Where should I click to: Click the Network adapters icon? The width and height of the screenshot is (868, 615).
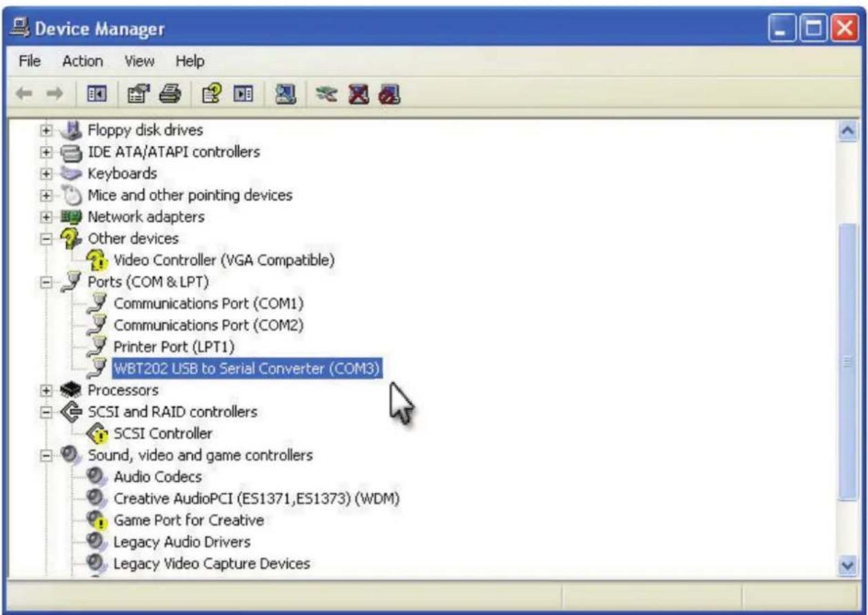pyautogui.click(x=72, y=216)
